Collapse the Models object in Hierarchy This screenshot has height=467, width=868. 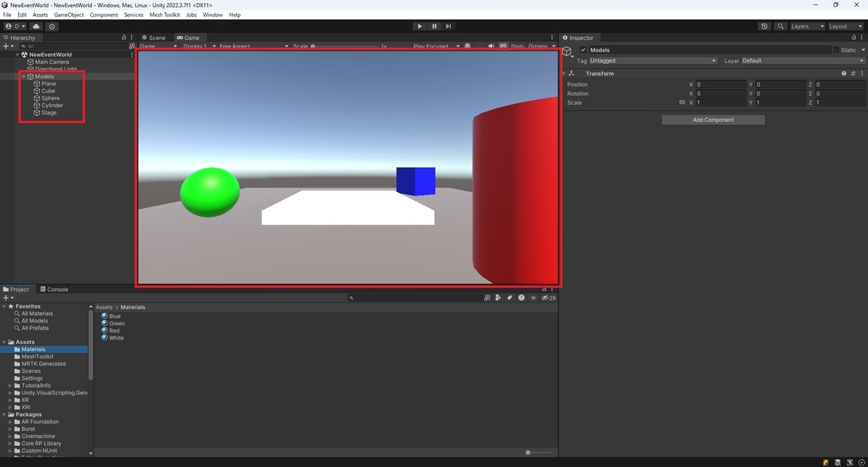pyautogui.click(x=23, y=76)
